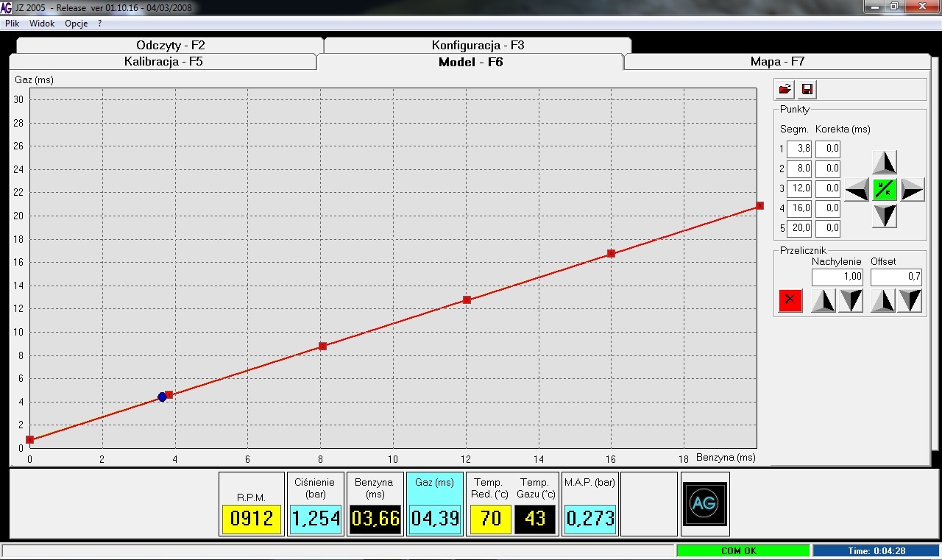This screenshot has width=942, height=560.
Task: Click the AG logo button
Action: (704, 503)
